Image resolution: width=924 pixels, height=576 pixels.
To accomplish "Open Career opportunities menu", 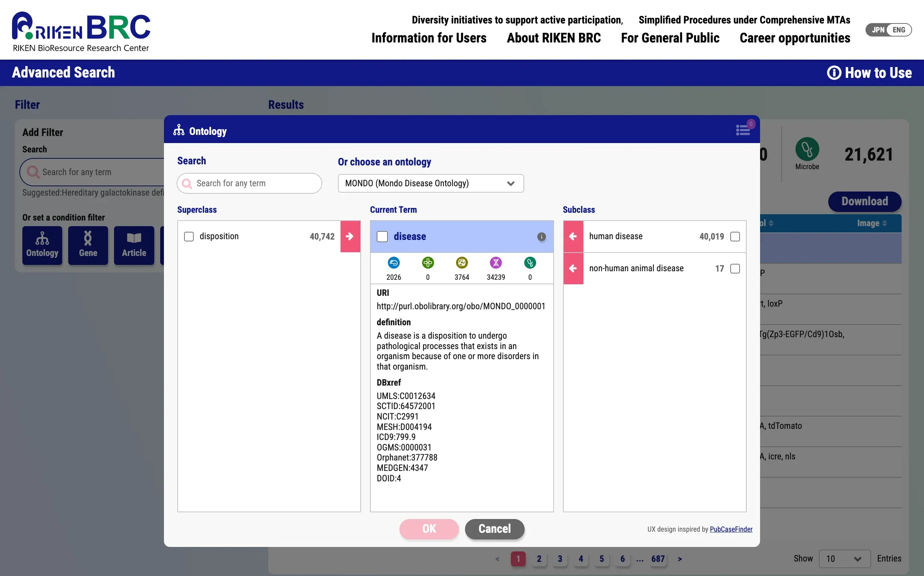I will pos(794,38).
